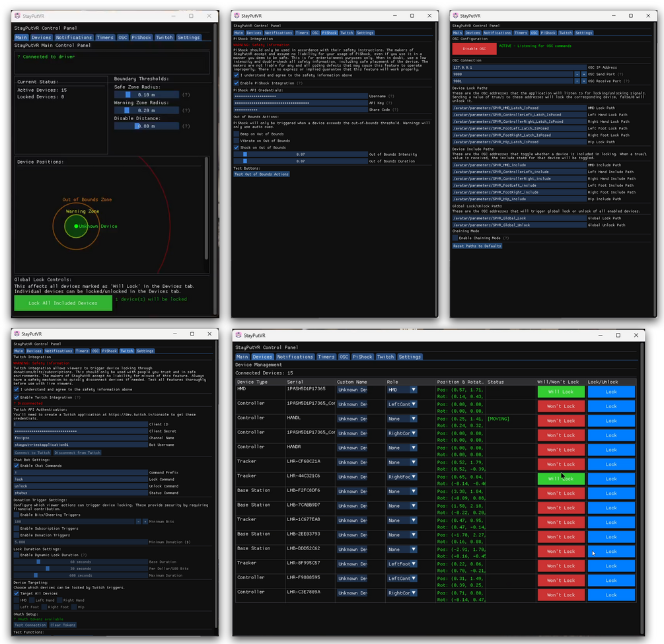Click the help marker next to Disable Distance

(186, 126)
